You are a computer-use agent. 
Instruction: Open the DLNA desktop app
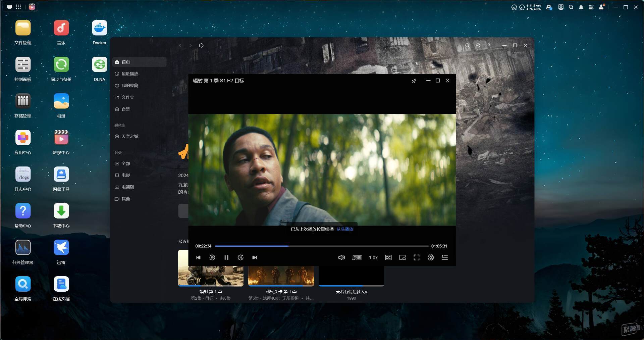point(99,65)
